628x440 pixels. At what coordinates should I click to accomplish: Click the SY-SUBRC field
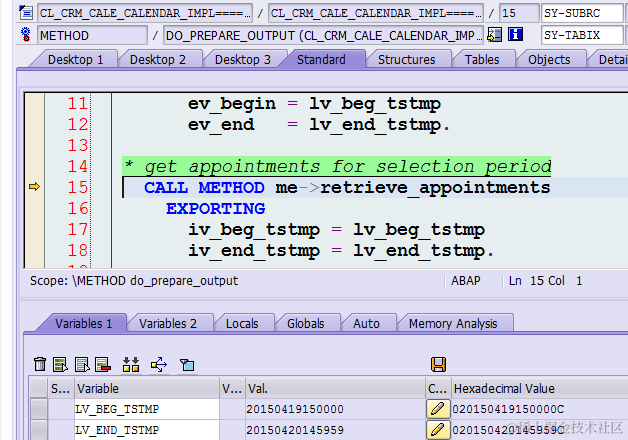583,13
